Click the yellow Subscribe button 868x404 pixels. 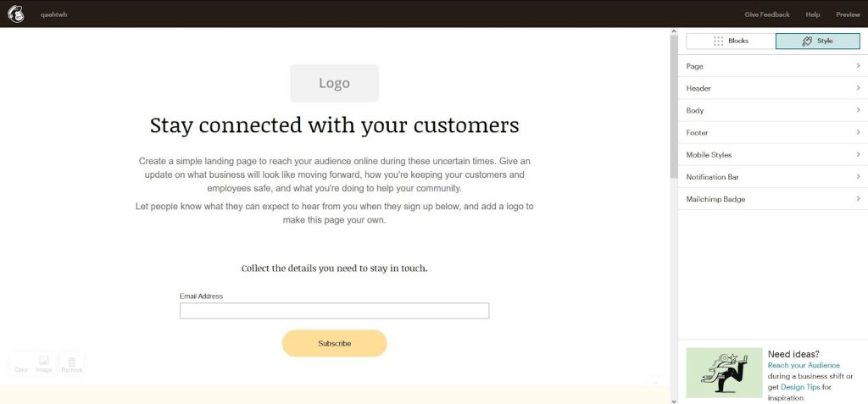click(334, 343)
